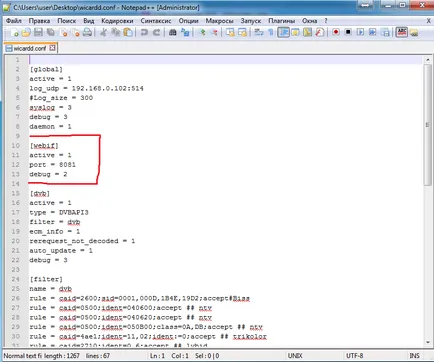This screenshot has height=362, width=434.
Task: Start macro recording with red circle
Action: point(336,32)
